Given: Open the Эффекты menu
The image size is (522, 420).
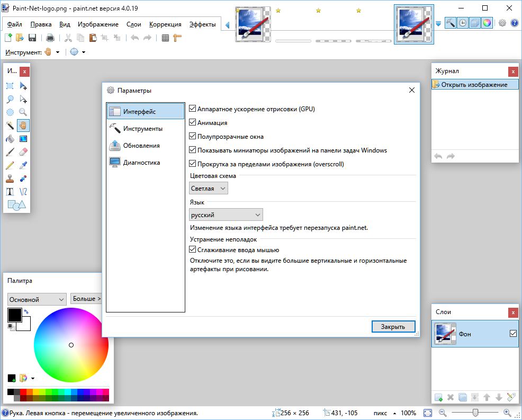Looking at the screenshot, I should coord(202,24).
